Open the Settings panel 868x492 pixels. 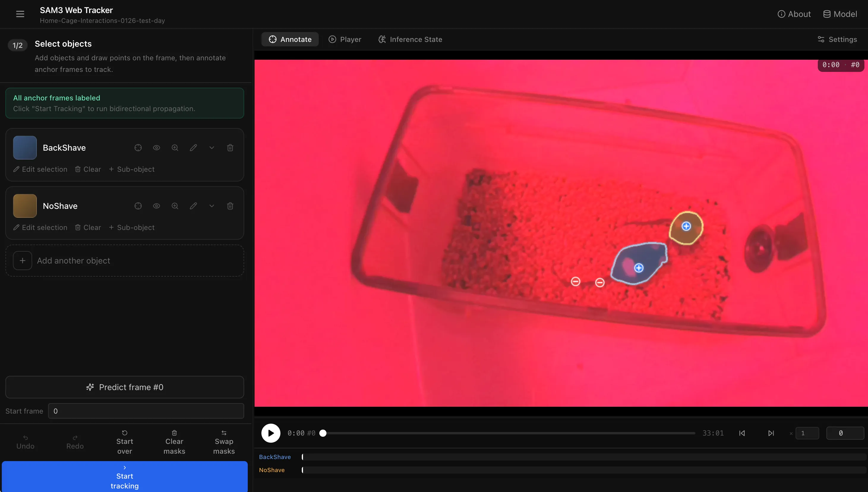(x=837, y=39)
